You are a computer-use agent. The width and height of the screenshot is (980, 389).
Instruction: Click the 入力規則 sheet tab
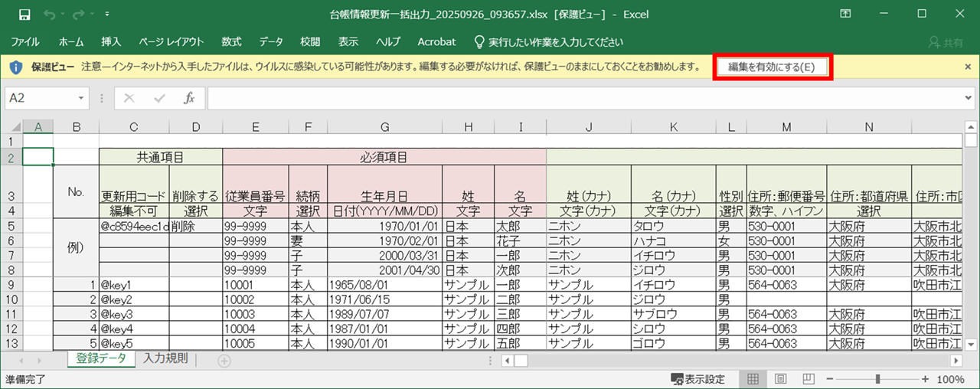165,358
